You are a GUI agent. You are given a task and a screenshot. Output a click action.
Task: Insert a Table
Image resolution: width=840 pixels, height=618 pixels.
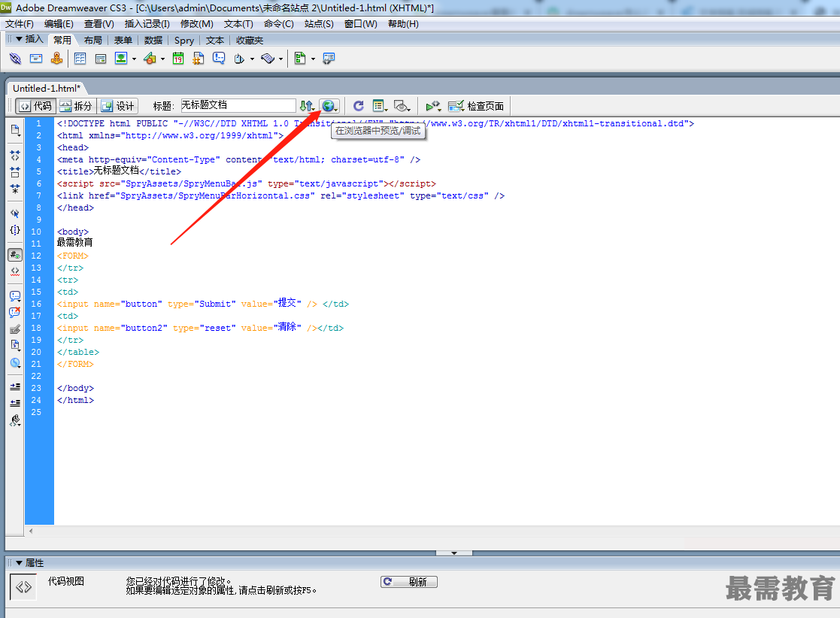coord(80,59)
